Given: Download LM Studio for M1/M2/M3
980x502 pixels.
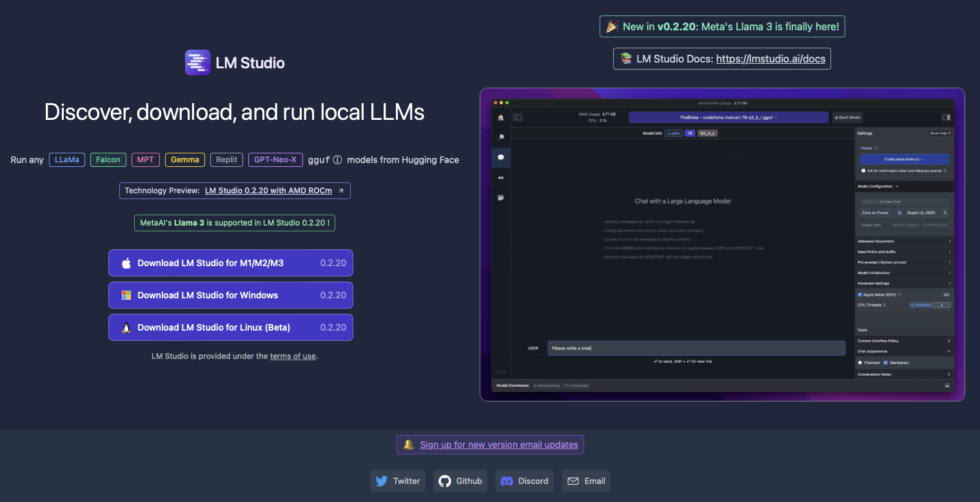Looking at the screenshot, I should click(x=231, y=263).
